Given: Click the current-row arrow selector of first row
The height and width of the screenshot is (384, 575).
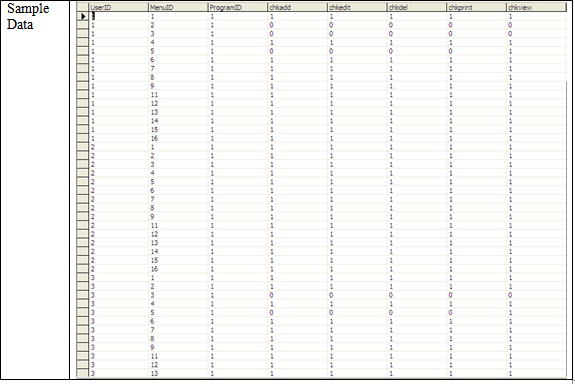Looking at the screenshot, I should pyautogui.click(x=83, y=16).
